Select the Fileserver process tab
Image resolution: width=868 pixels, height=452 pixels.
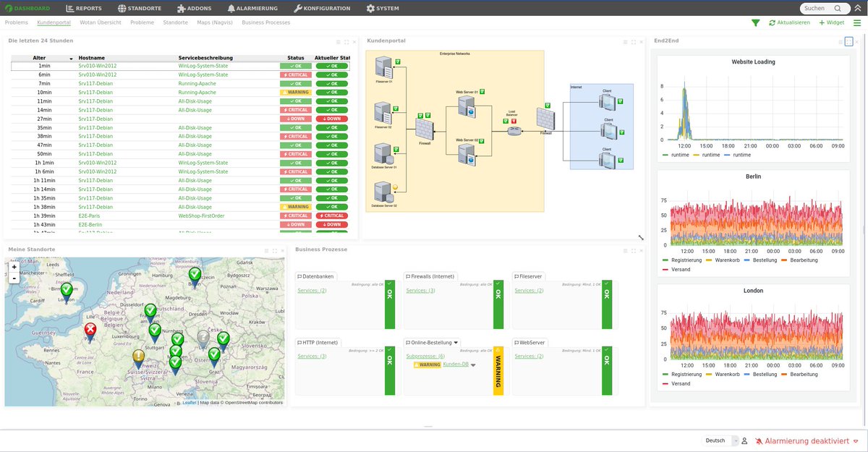click(x=529, y=276)
